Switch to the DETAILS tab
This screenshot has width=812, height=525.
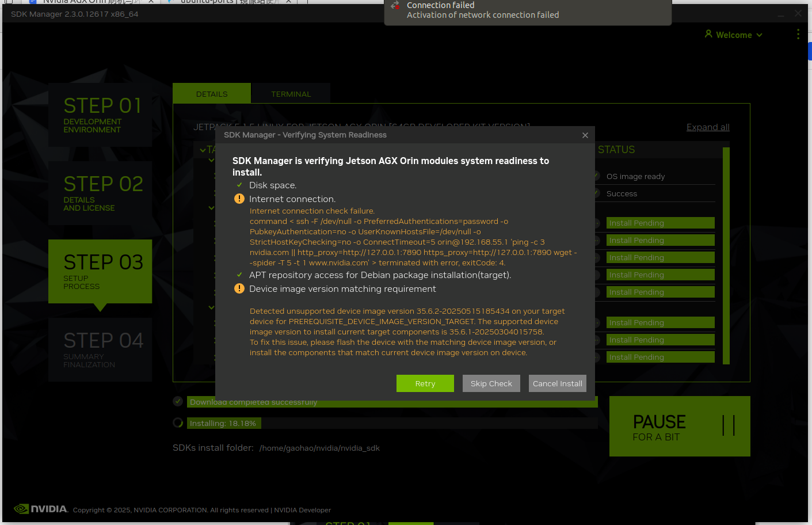point(211,94)
